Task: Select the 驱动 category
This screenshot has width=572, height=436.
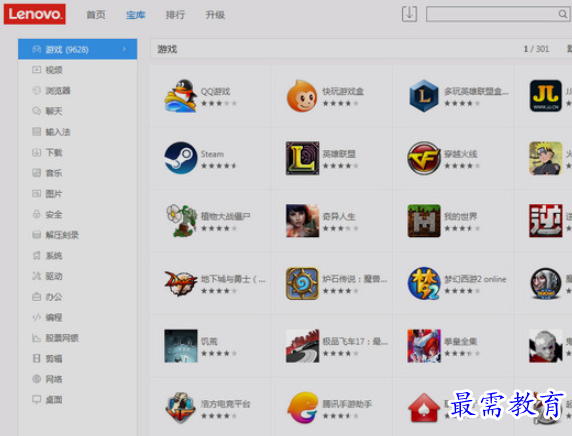Action: 77,276
